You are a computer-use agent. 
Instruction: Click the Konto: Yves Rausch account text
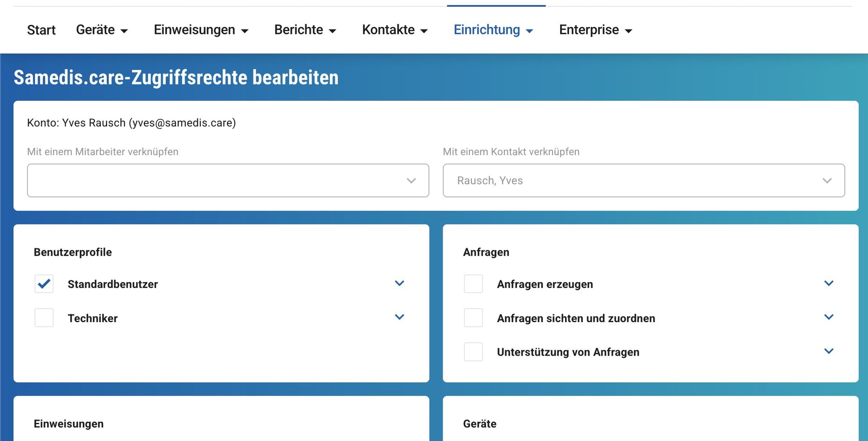(132, 123)
